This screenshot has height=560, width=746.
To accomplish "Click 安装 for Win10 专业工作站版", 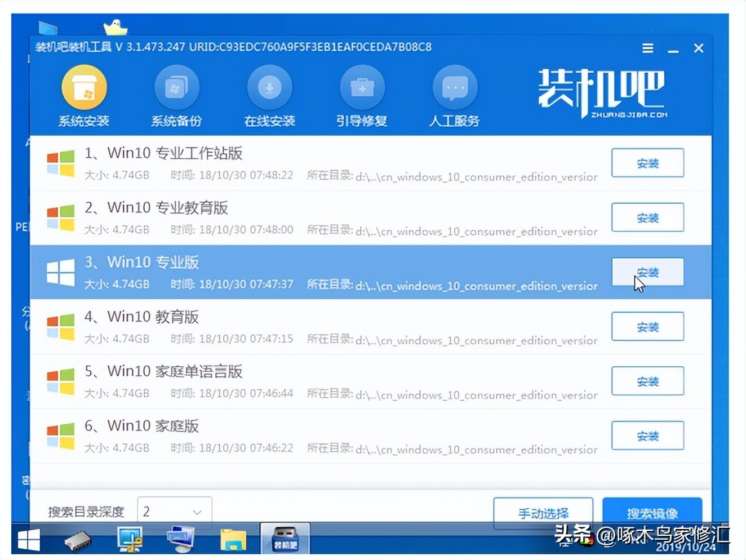I will [x=647, y=163].
